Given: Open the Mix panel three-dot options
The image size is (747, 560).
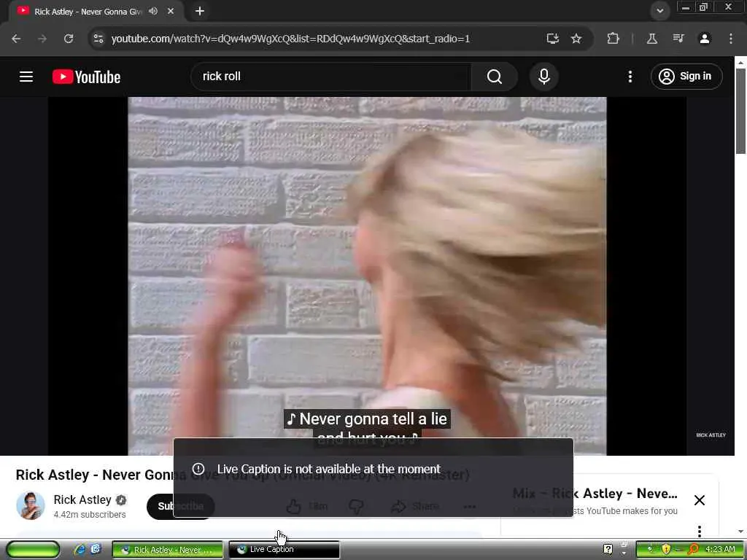Looking at the screenshot, I should [x=700, y=531].
